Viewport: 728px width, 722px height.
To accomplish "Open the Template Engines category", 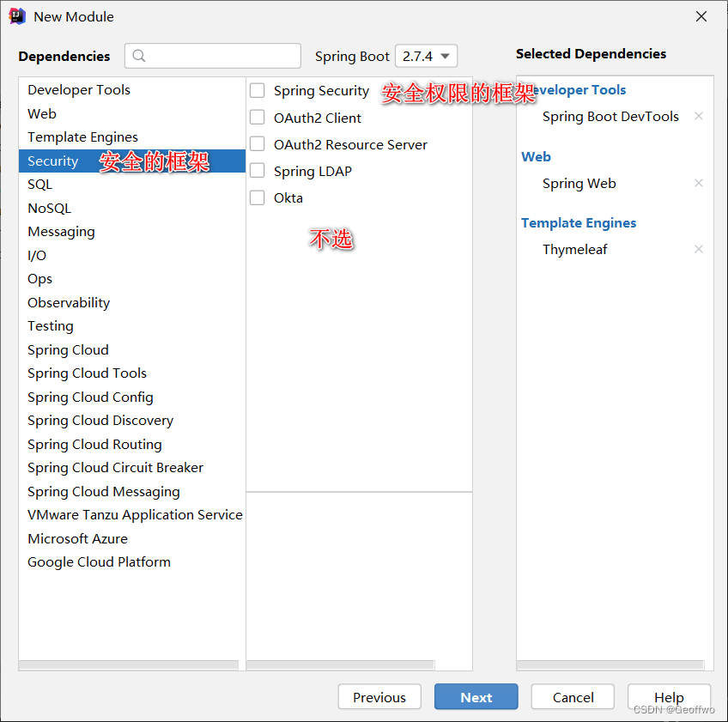I will 132,137.
